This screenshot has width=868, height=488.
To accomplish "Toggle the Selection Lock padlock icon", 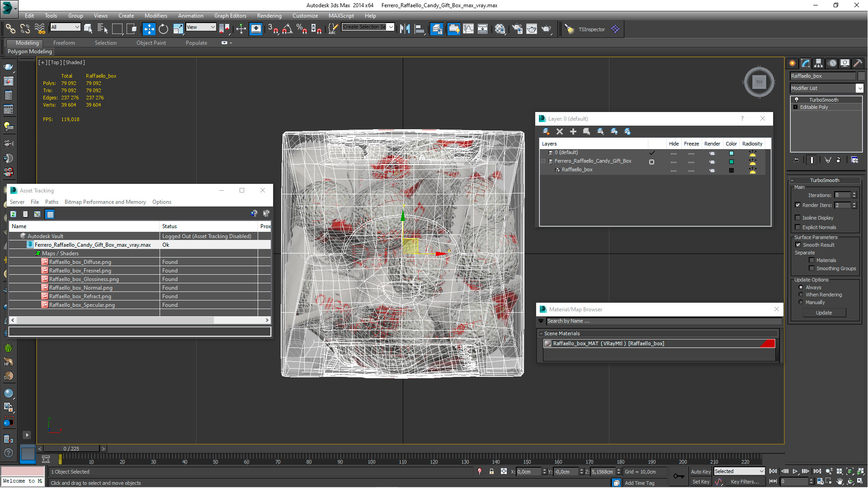I will pyautogui.click(x=491, y=471).
